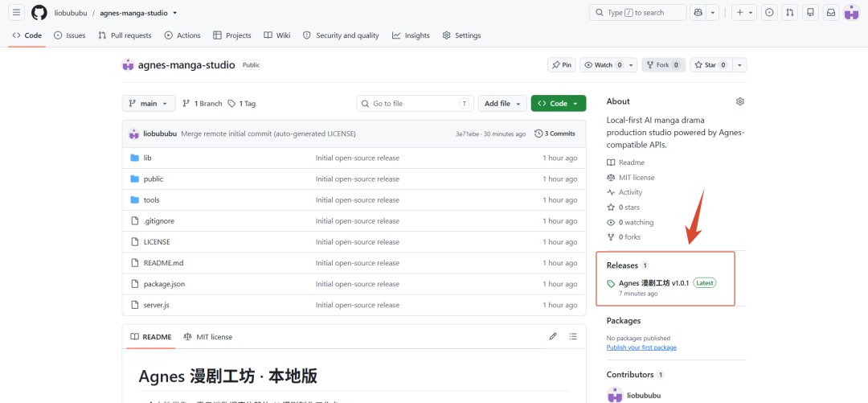Expand the star lists dropdown arrow
This screenshot has width=868, height=403.
point(739,65)
